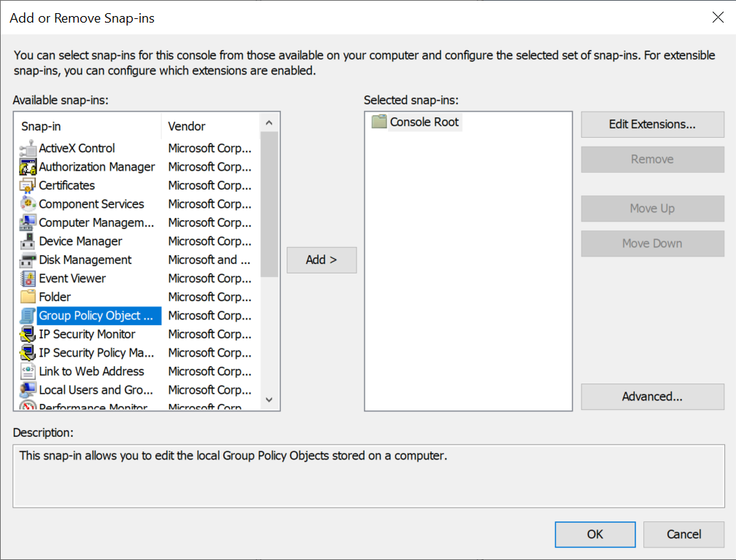Open Edit Extensions dialog
This screenshot has width=736, height=560.
pos(652,125)
